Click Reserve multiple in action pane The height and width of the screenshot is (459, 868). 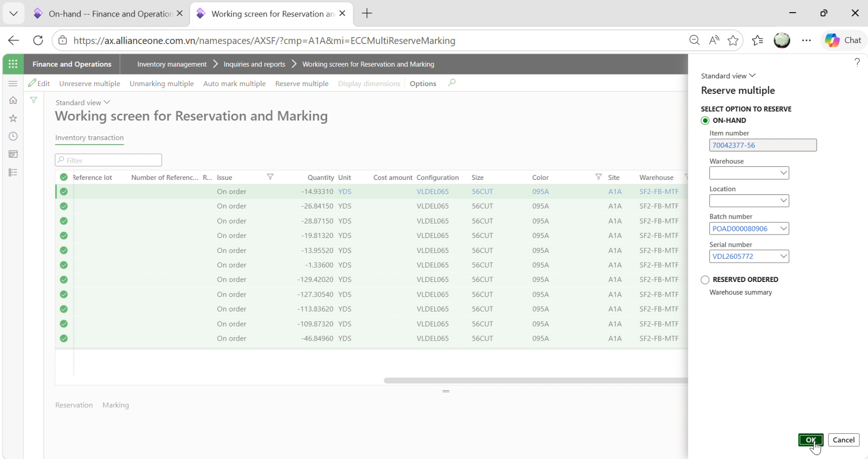(302, 83)
